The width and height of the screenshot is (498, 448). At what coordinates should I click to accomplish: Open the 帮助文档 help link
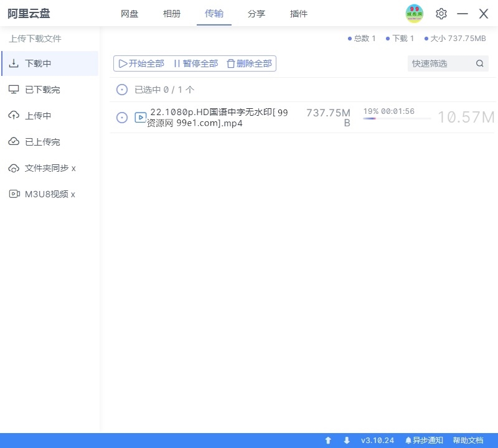pos(468,441)
